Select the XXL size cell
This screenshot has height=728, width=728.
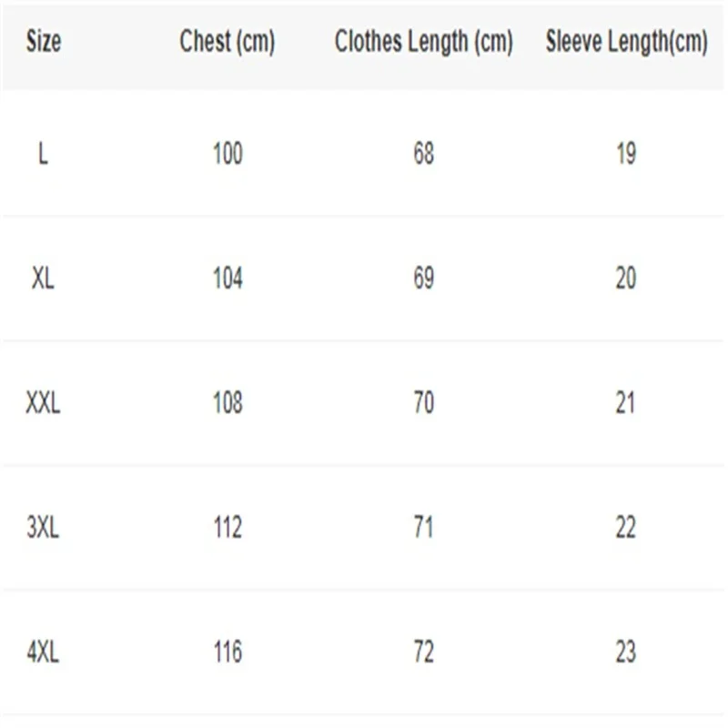[43, 402]
